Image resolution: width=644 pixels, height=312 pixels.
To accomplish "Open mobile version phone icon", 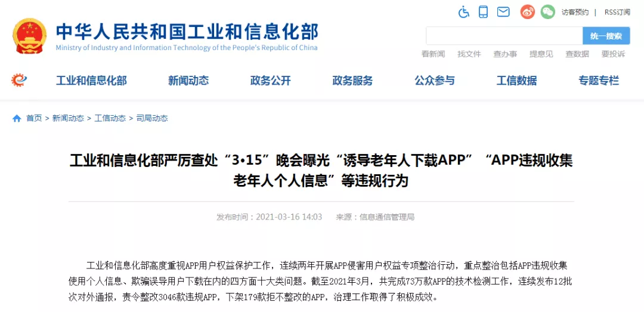I will [x=484, y=12].
